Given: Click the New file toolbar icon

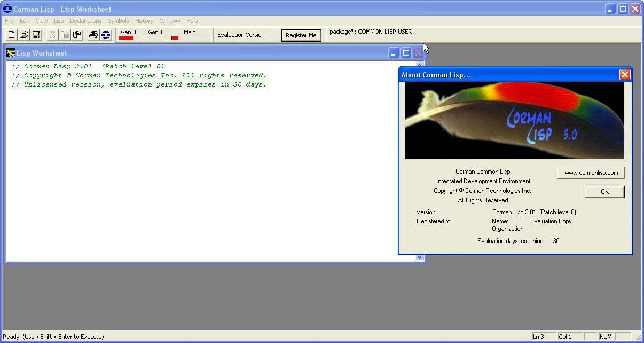Looking at the screenshot, I should point(11,35).
